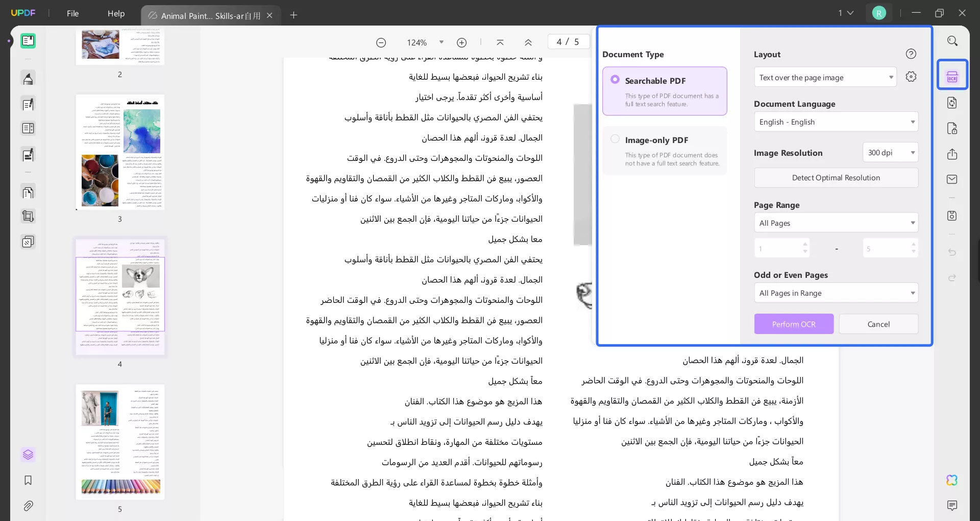Viewport: 980px width, 521px height.
Task: Open the Edit PDF tool
Action: click(28, 104)
